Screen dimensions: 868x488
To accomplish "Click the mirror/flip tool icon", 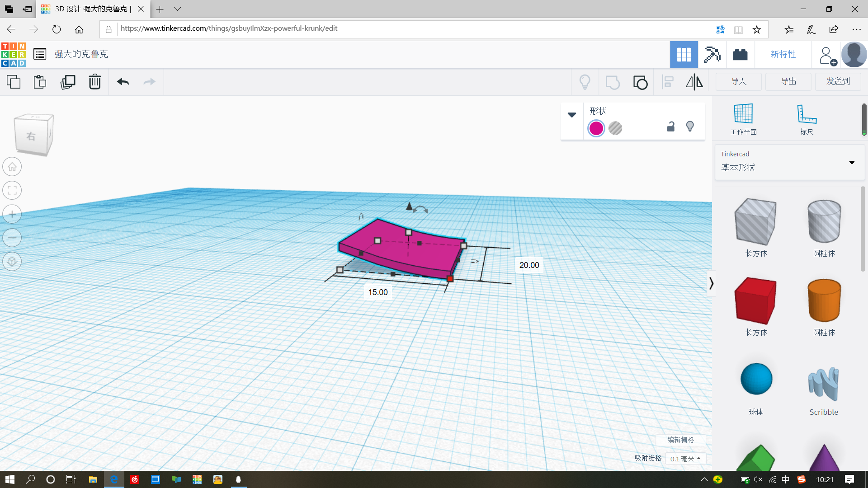I will [x=694, y=82].
